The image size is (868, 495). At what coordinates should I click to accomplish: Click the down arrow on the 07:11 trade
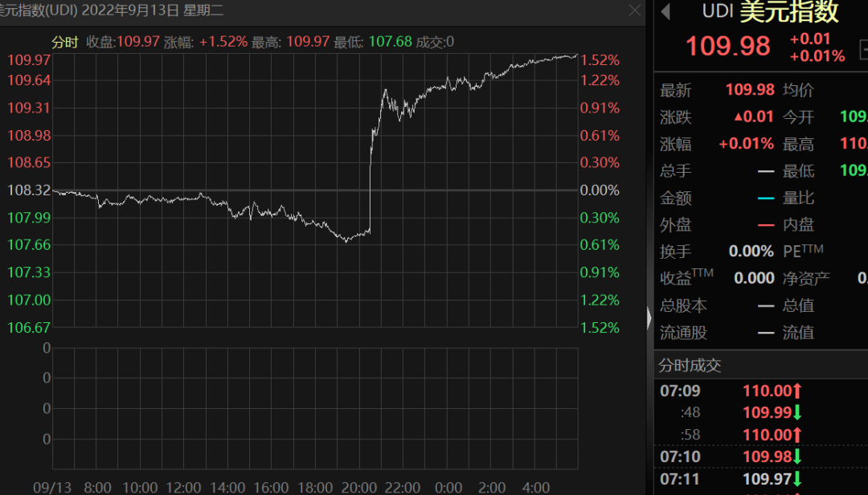point(797,479)
